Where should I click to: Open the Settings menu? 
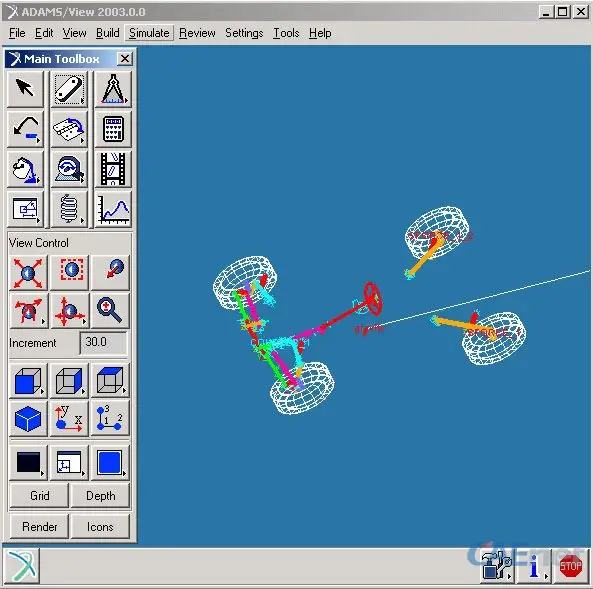pyautogui.click(x=244, y=33)
